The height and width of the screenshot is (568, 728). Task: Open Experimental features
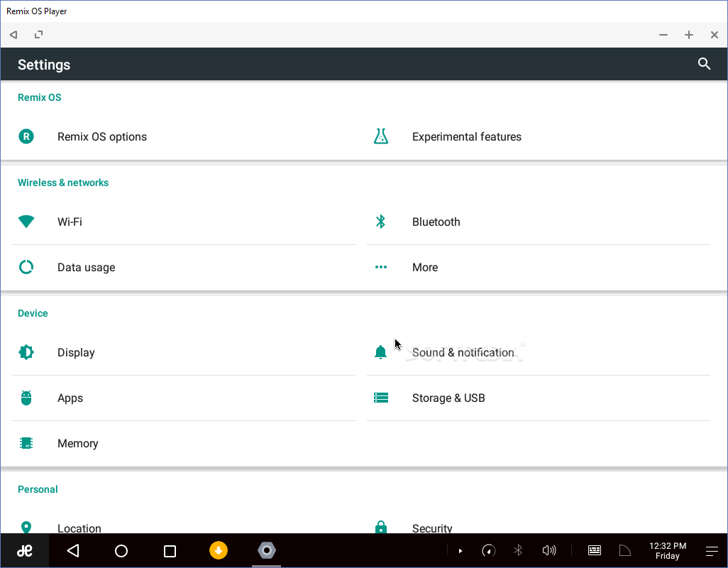(x=539, y=136)
